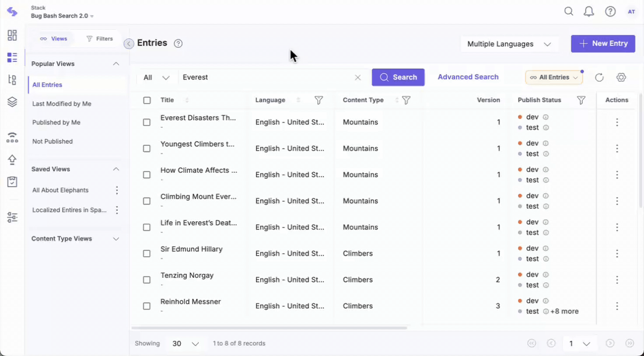Screen dimensions: 644x356
Task: Open the Assets layers icon in sidebar
Action: [x=12, y=102]
